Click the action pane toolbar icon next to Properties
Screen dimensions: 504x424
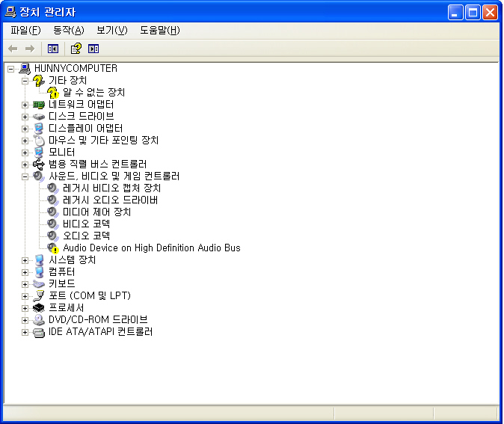[93, 49]
